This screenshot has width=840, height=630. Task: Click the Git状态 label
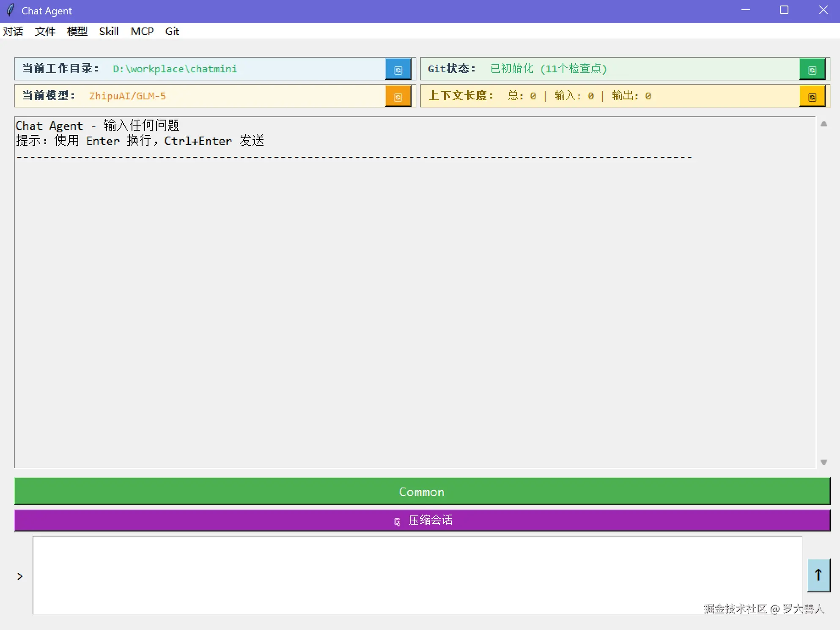click(x=452, y=68)
